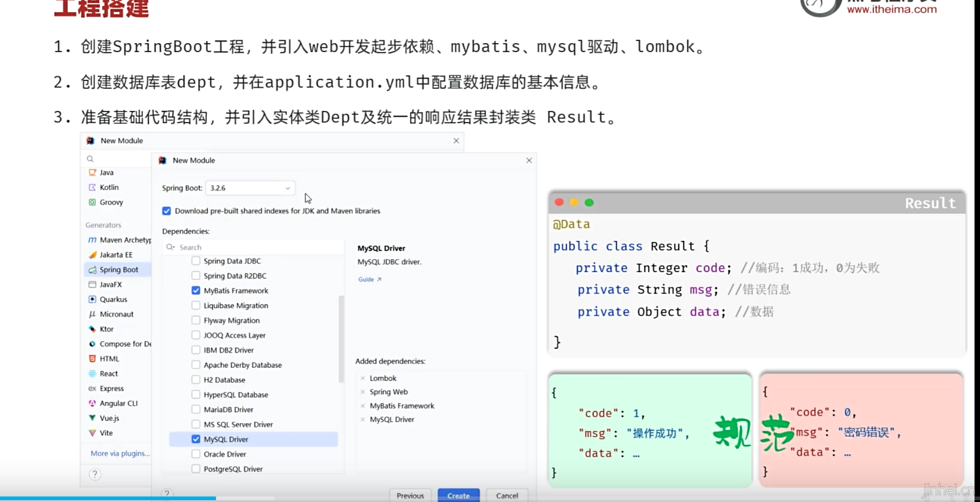Screen dimensions: 980x502
Task: Click the Create button
Action: (458, 495)
